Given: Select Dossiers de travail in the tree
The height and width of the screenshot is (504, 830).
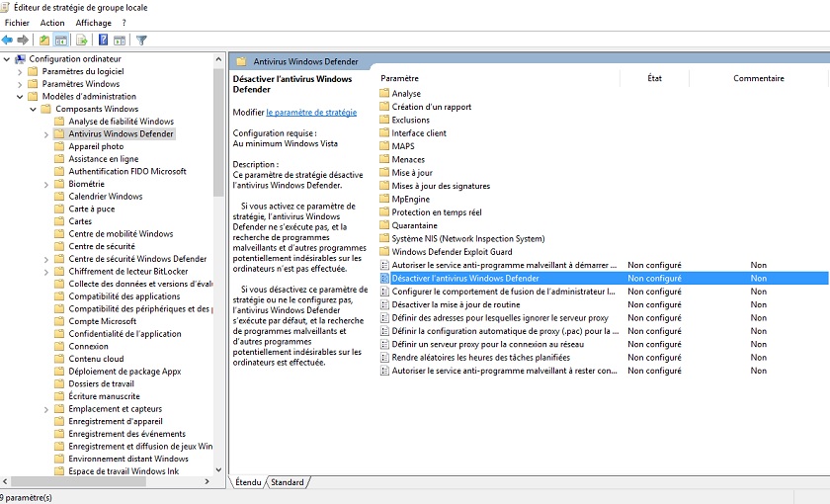Looking at the screenshot, I should coord(101,383).
